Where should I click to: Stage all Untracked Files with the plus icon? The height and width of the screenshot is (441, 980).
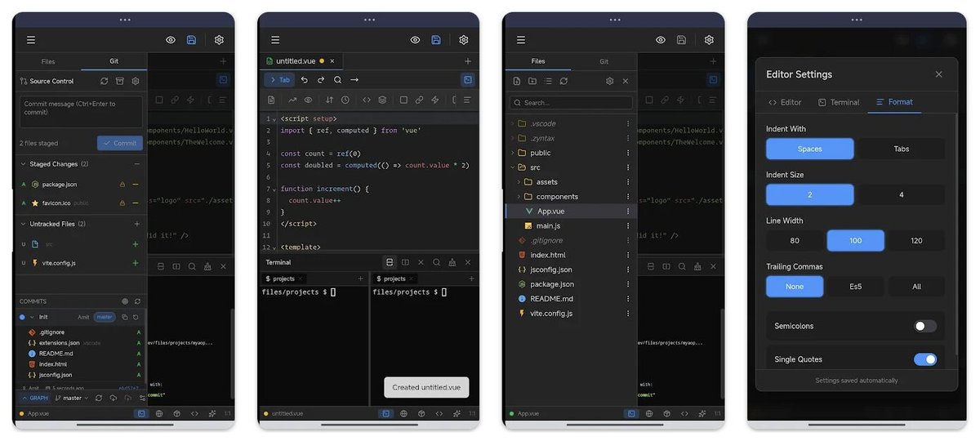coord(136,224)
